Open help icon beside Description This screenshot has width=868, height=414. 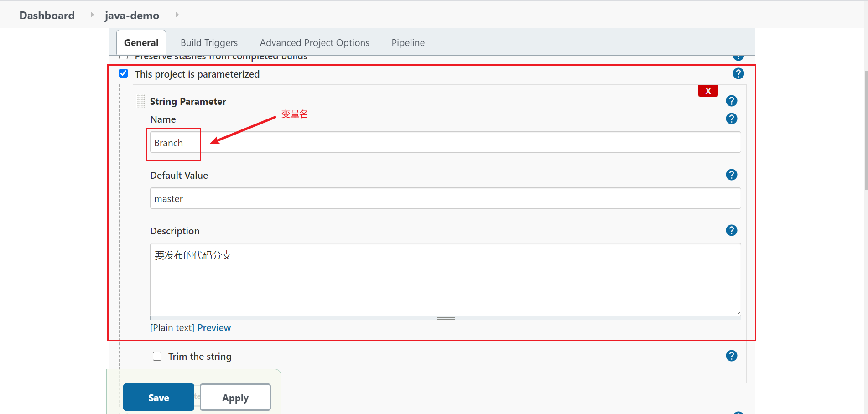pos(731,230)
